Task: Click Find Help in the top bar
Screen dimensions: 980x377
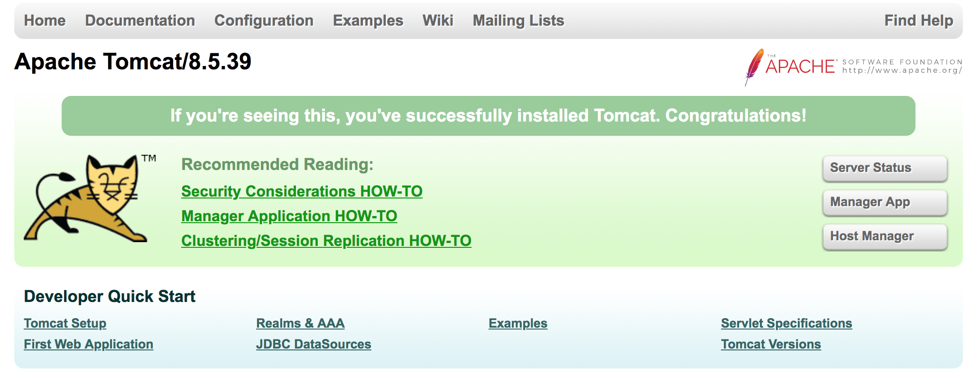Action: 918,20
